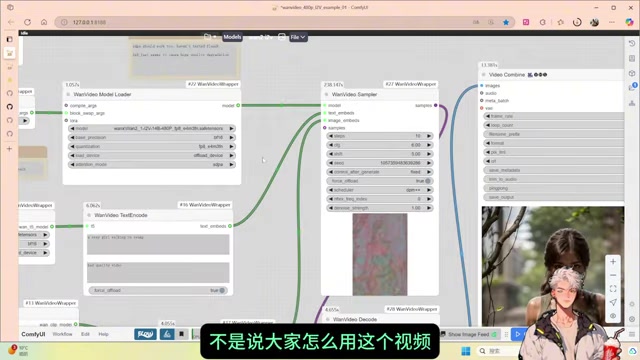
Task: Click the GitHub icon in left sidebar
Action: (x=9, y=107)
